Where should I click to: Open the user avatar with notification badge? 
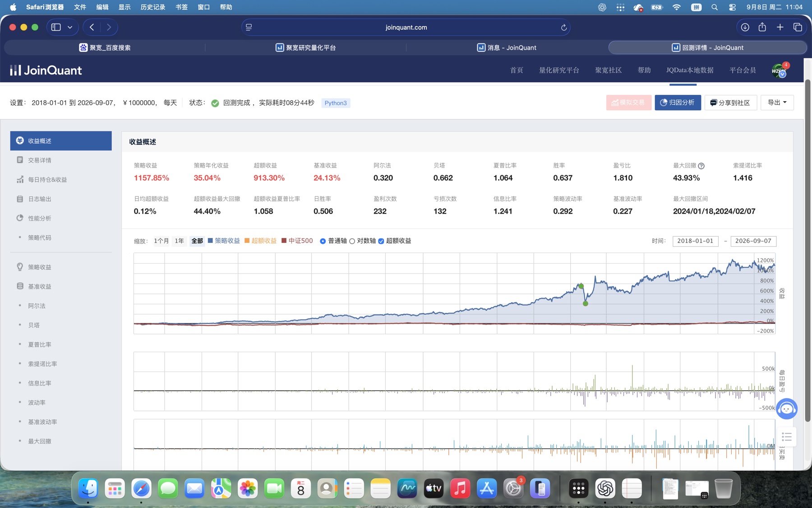(x=779, y=70)
